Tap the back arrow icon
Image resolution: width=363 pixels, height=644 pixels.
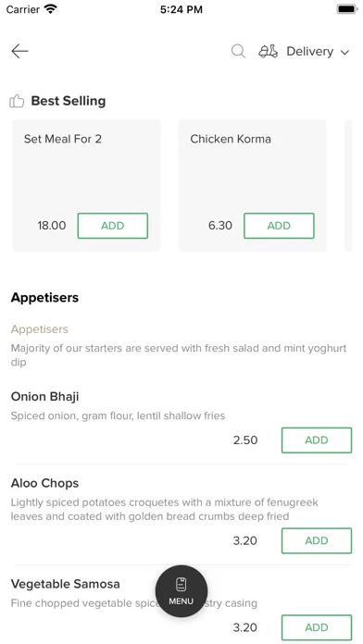coord(19,51)
